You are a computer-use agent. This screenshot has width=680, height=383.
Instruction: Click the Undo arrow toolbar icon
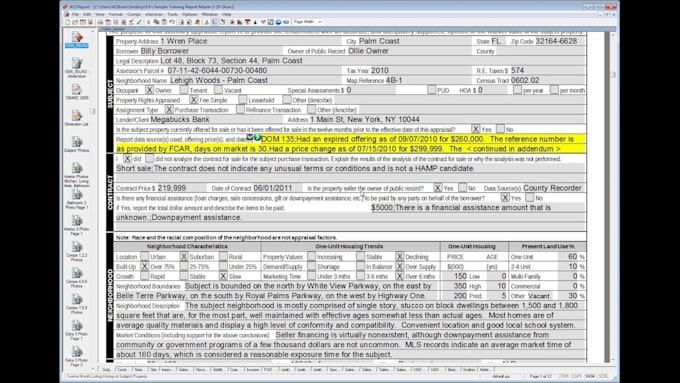click(172, 22)
